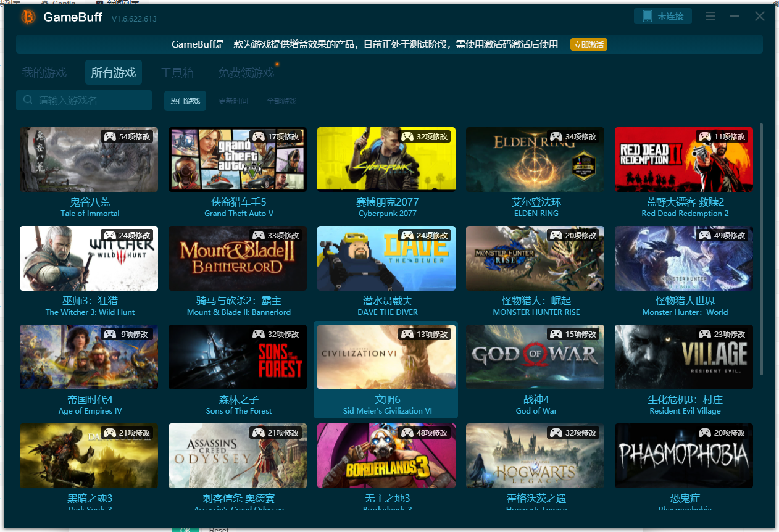Go to the 免费领游戏 tab
The image size is (779, 532).
pos(246,72)
